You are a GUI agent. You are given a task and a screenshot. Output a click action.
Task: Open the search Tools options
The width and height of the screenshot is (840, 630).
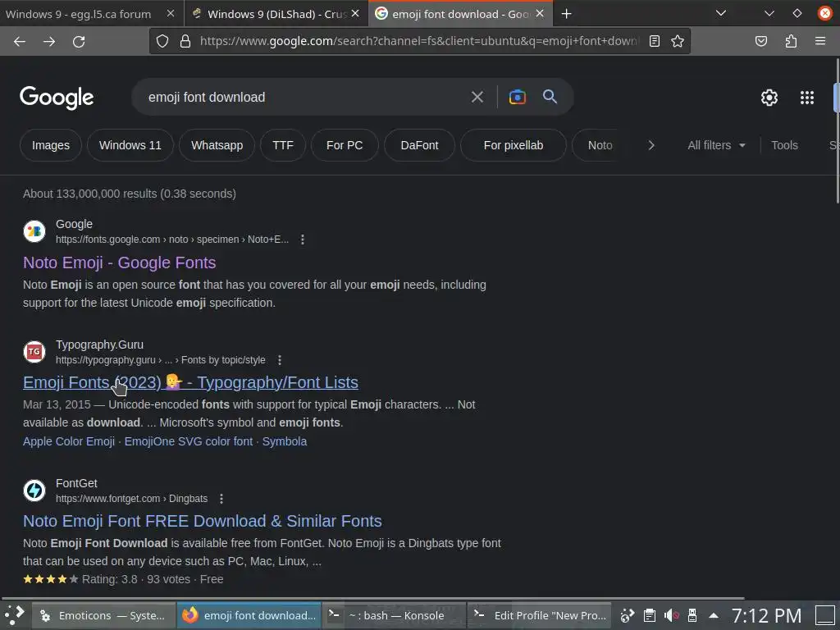click(784, 145)
